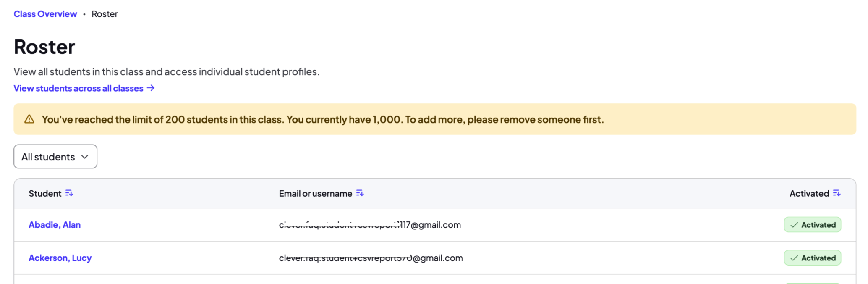Click the Student column header
The width and height of the screenshot is (868, 284).
click(x=45, y=193)
